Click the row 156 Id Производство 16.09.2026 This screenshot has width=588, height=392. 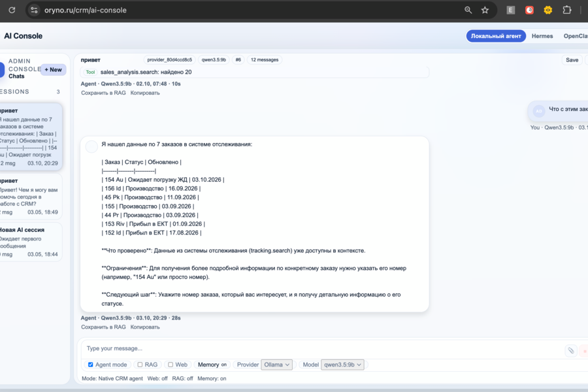pos(151,188)
